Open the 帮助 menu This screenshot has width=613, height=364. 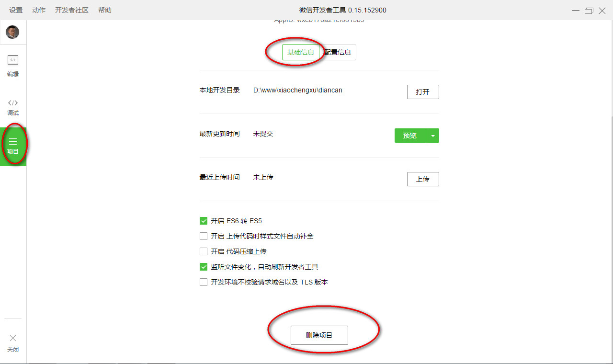click(105, 10)
